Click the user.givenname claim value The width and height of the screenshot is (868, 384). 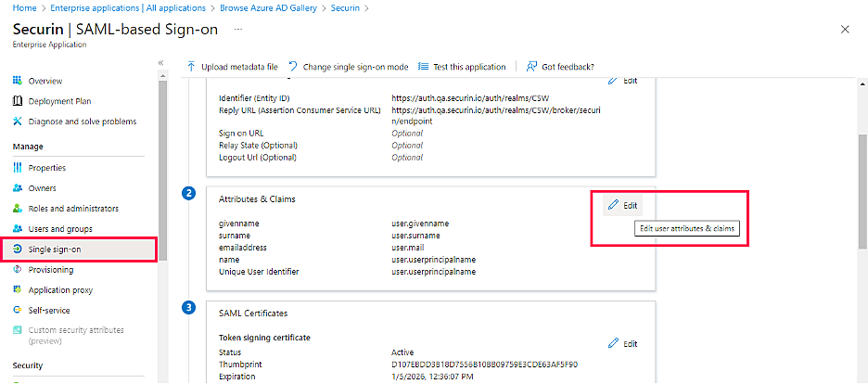coord(419,224)
